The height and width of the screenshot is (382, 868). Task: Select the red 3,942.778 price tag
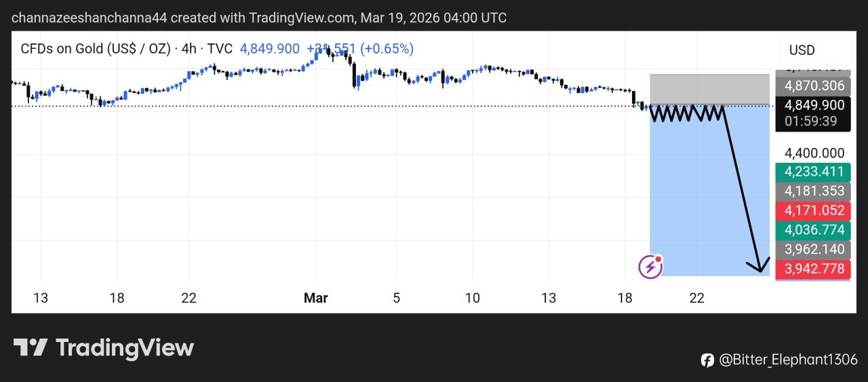[814, 269]
